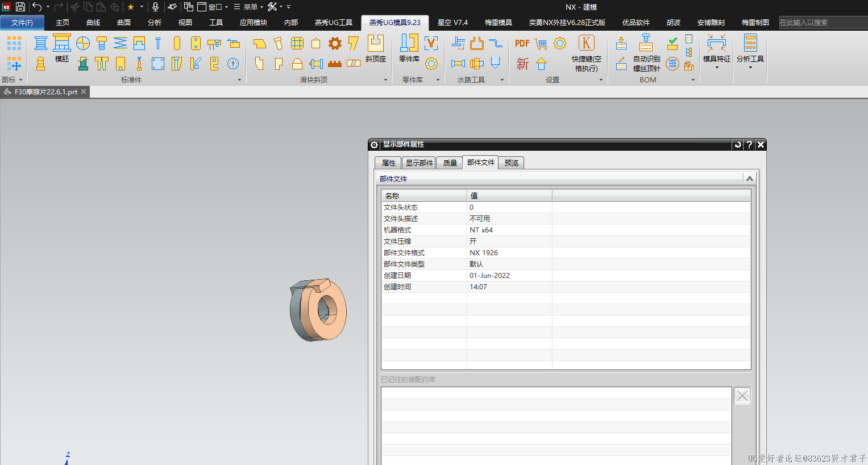
Task: Switch to the 优品软件 ribbon tab
Action: (x=636, y=23)
